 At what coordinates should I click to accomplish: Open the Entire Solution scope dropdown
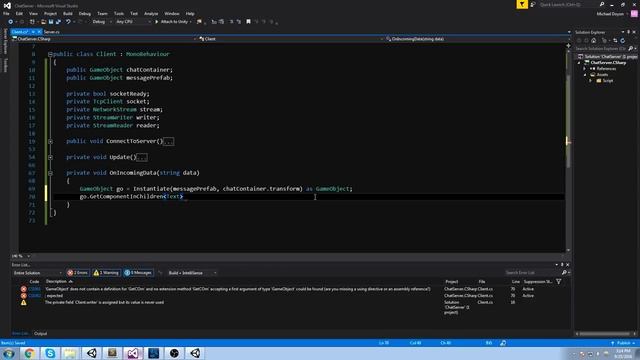[x=37, y=273]
